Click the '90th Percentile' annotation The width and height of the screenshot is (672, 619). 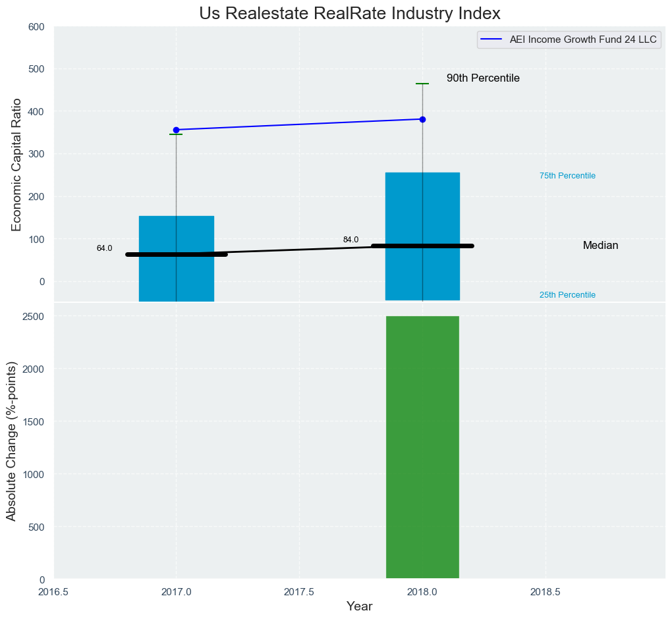(x=483, y=78)
